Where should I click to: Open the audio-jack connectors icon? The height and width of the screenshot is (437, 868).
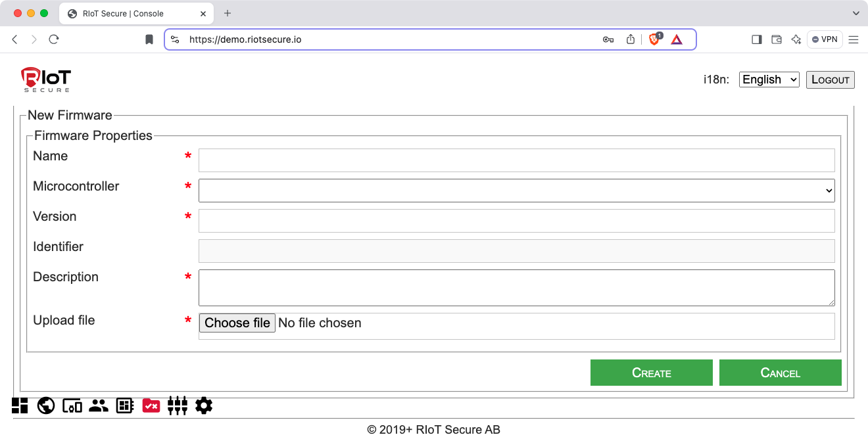point(178,406)
